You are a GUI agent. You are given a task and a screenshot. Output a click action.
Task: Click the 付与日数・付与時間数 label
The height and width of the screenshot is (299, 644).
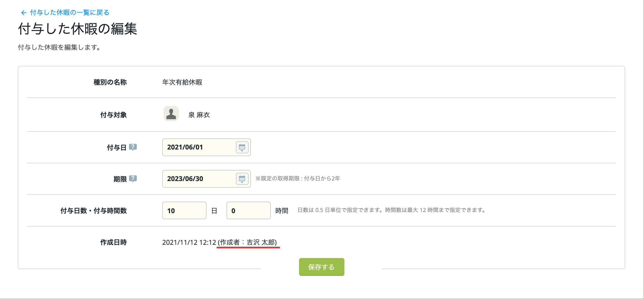[x=94, y=211]
